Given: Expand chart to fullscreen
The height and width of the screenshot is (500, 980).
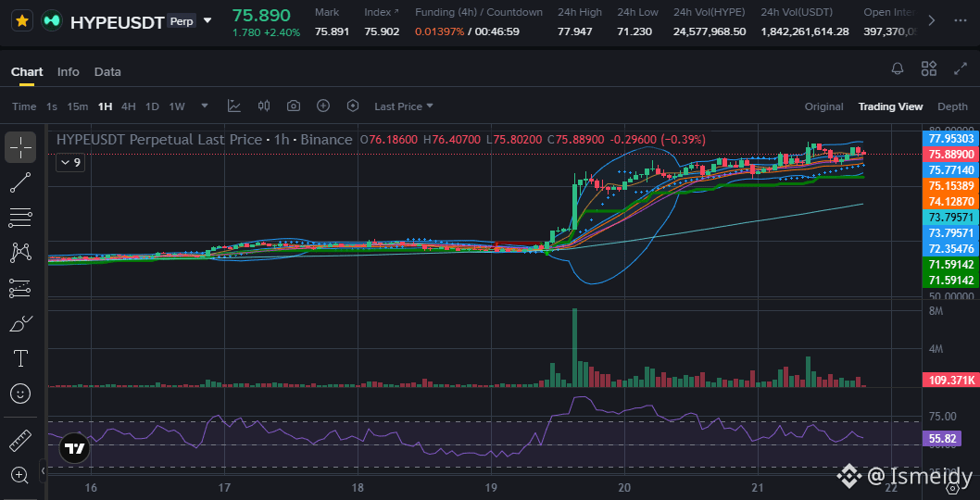Looking at the screenshot, I should tap(960, 69).
